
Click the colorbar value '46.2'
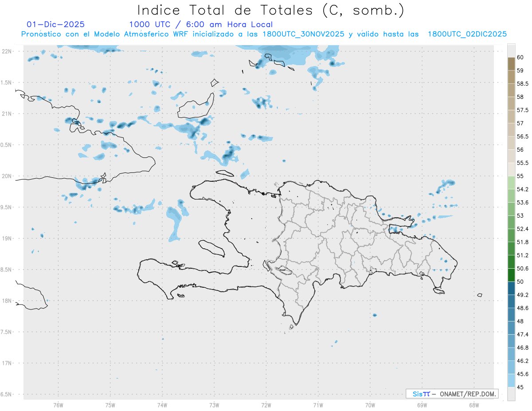coord(522,361)
